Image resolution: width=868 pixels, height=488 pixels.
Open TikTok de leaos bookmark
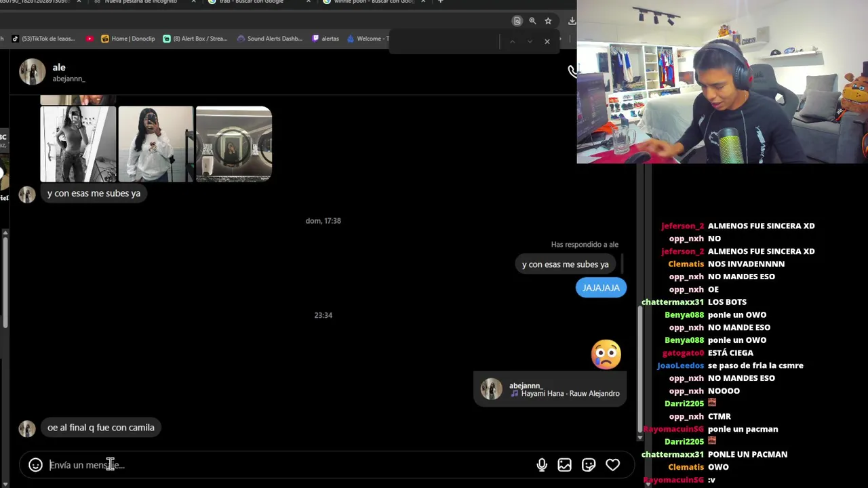[x=44, y=39]
